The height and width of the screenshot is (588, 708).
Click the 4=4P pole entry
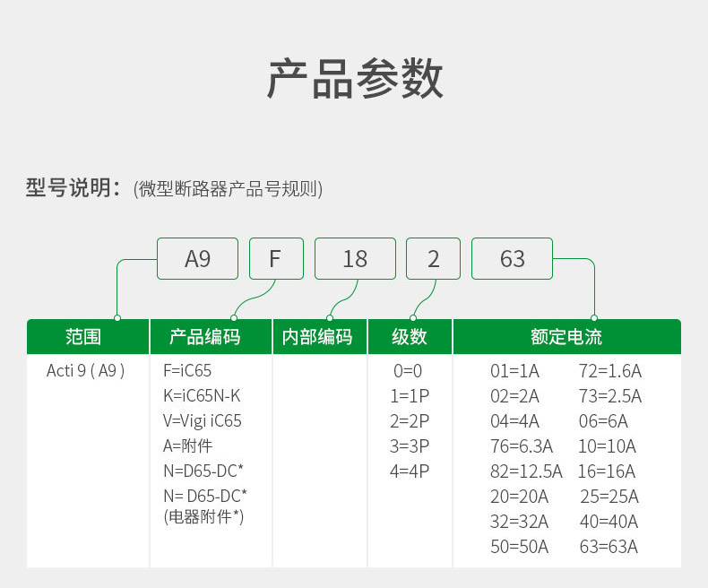(x=410, y=471)
